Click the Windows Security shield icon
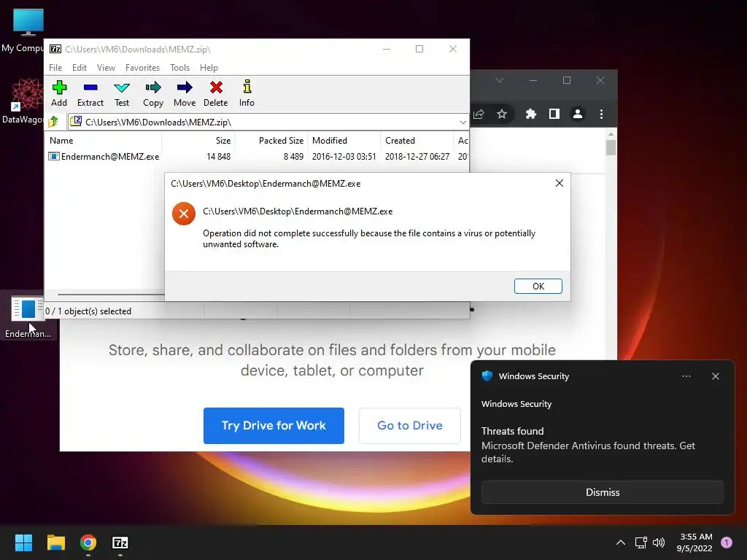 click(x=487, y=376)
